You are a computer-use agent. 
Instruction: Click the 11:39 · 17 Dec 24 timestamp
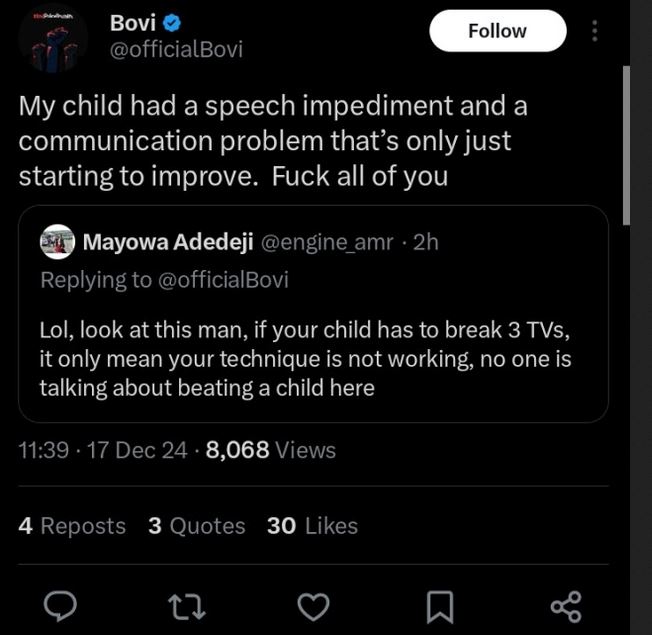pyautogui.click(x=103, y=451)
